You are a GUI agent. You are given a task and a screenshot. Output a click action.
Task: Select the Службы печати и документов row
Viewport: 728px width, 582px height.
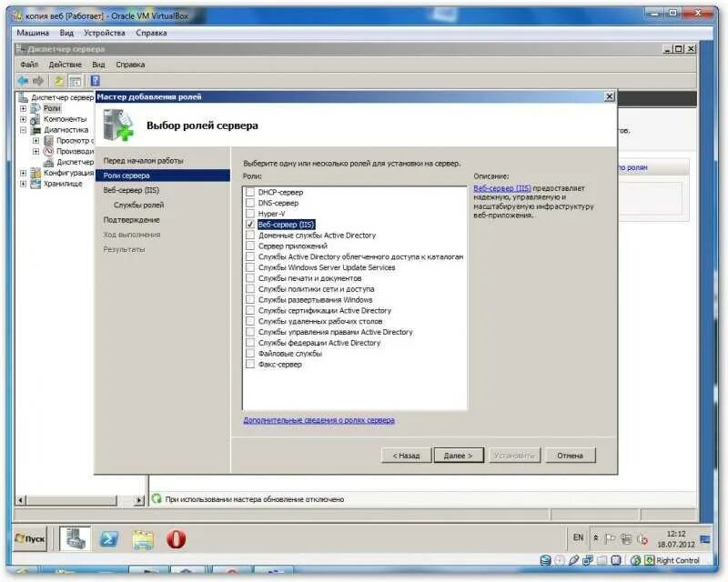pos(309,278)
